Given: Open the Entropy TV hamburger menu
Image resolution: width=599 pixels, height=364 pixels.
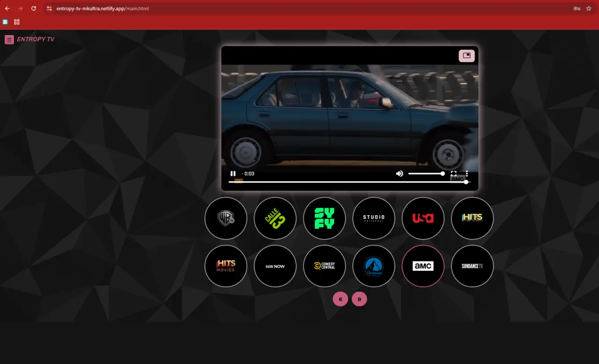Looking at the screenshot, I should tap(9, 40).
